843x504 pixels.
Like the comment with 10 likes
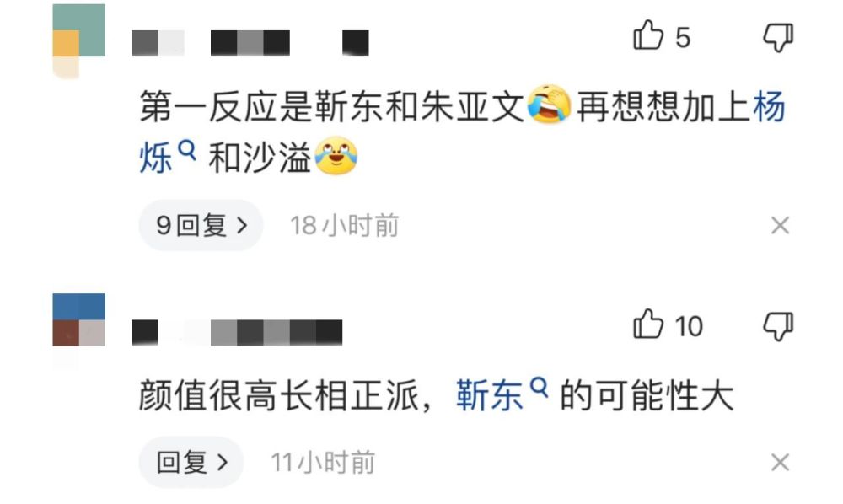pyautogui.click(x=648, y=324)
